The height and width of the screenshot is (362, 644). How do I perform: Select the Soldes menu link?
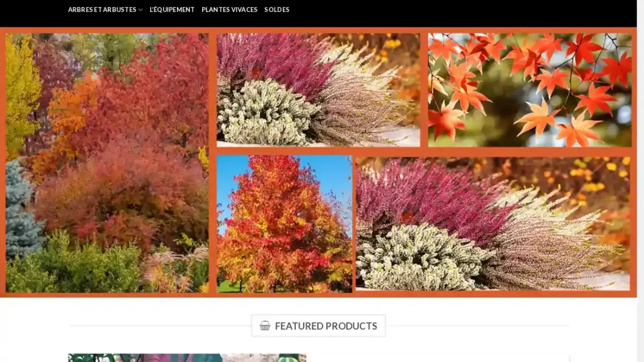click(x=277, y=10)
